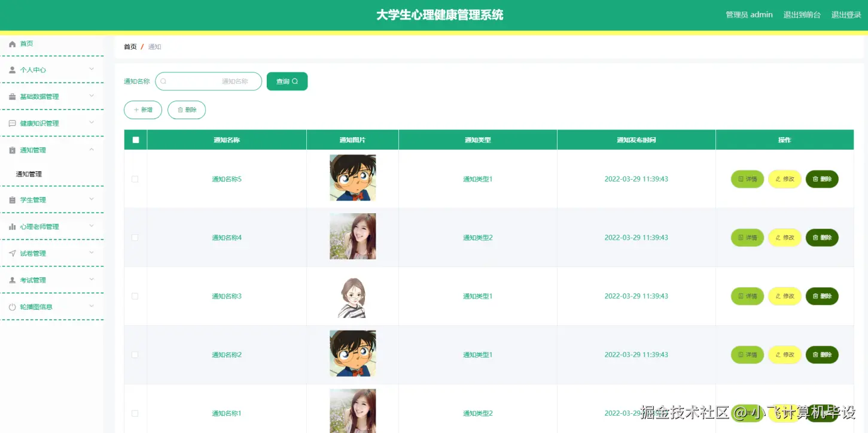Viewport: 868px width, 433px height.
Task: Click 修改 for 通知名称3
Action: pos(785,296)
